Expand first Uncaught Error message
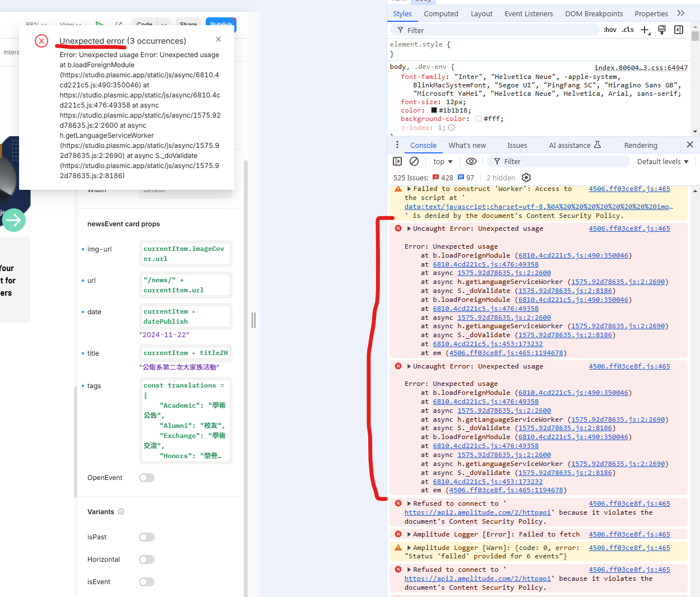Viewport: 700px width, 597px height. [409, 228]
